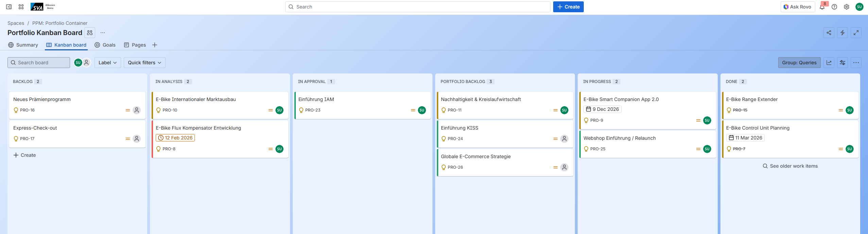Switch to the Goals tab
Screen dimensions: 868x234
[x=105, y=45]
